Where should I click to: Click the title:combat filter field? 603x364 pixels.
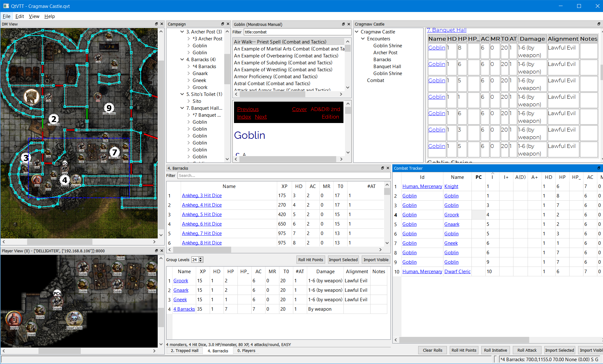click(x=297, y=32)
